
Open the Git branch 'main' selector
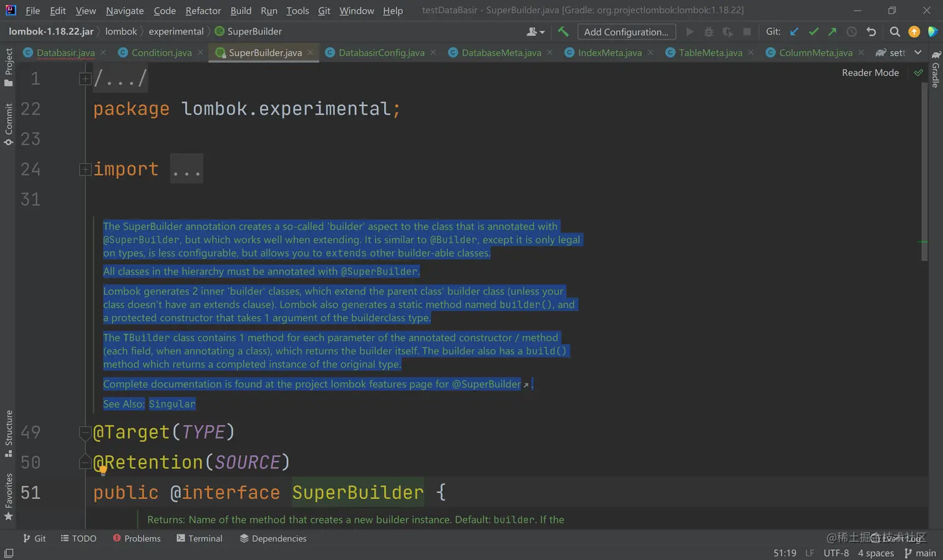pos(920,553)
